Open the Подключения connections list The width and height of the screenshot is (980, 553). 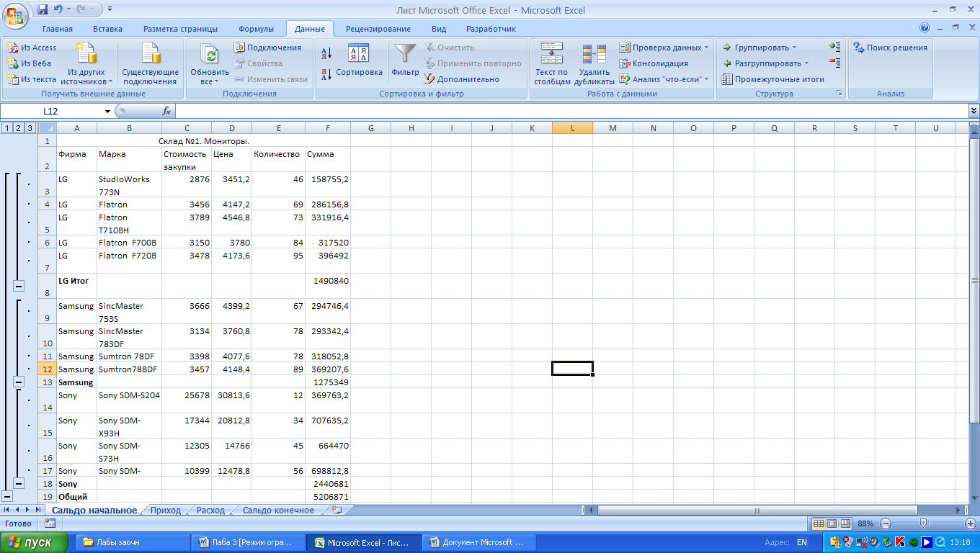267,48
